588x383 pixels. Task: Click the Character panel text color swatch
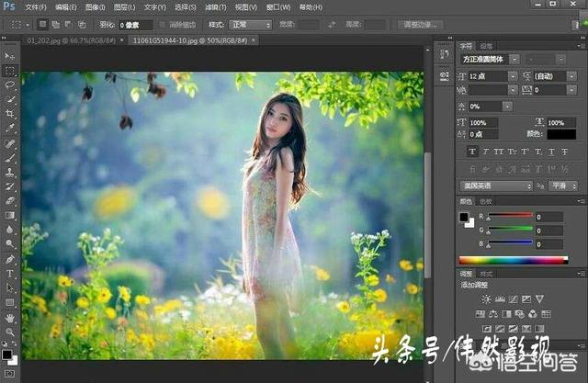coord(561,134)
